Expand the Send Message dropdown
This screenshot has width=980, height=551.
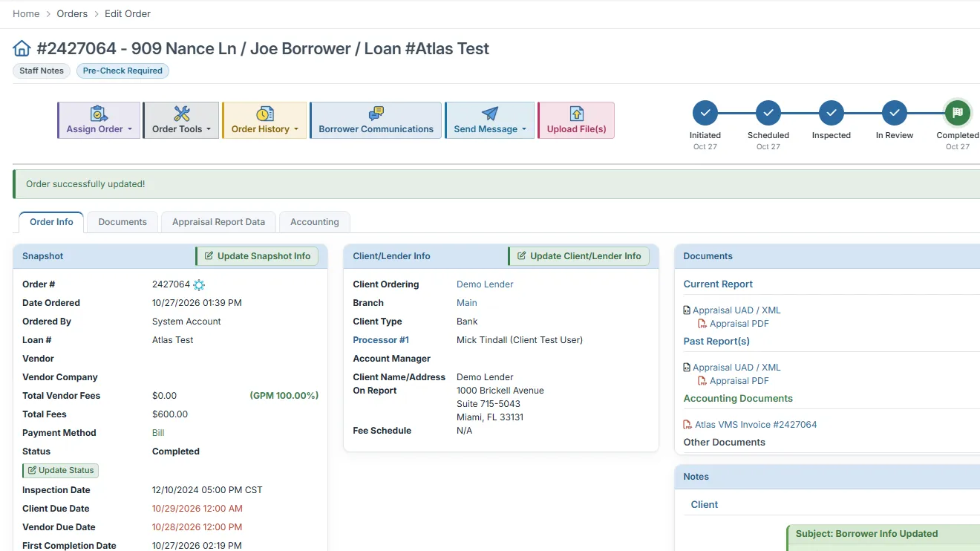(490, 120)
